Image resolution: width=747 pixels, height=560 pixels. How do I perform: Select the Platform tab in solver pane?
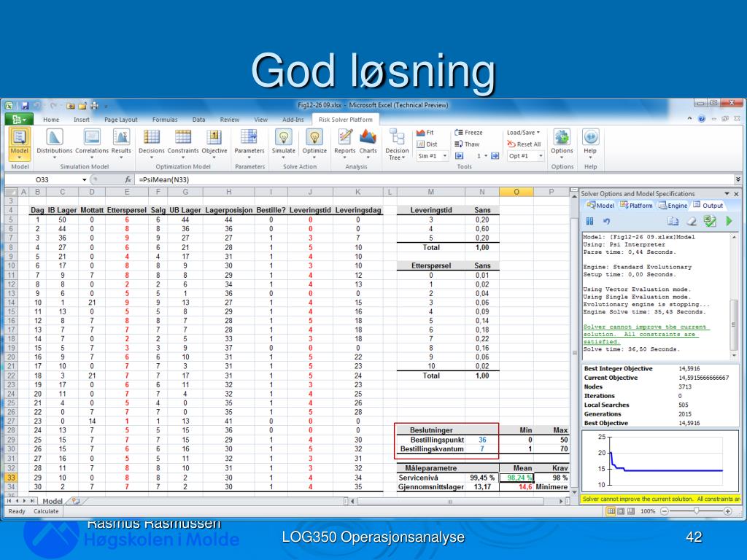click(636, 205)
